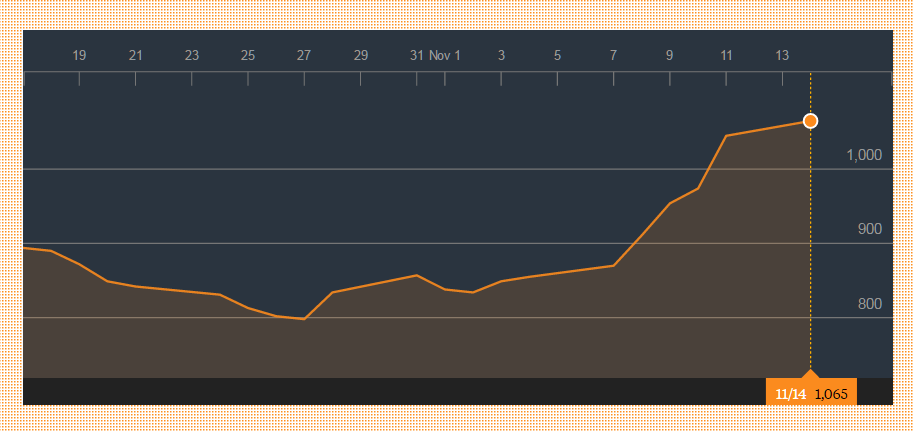913x432 pixels.
Task: Click the 13 date label on the top axis
Action: pyautogui.click(x=782, y=56)
